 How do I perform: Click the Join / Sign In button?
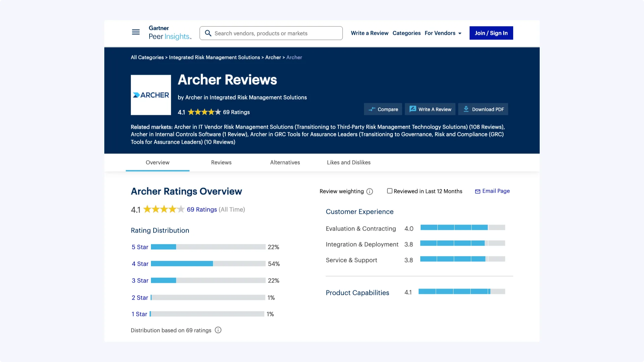pos(491,33)
